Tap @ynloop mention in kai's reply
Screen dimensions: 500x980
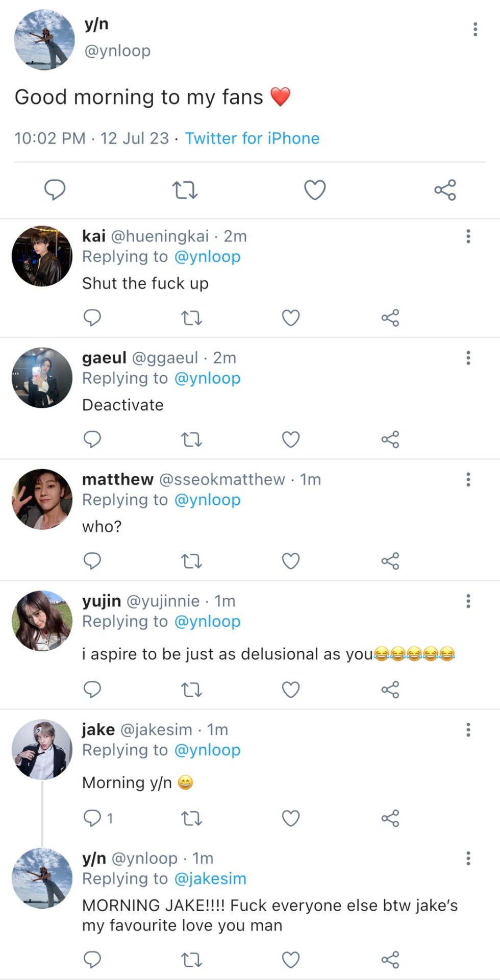coord(207,257)
